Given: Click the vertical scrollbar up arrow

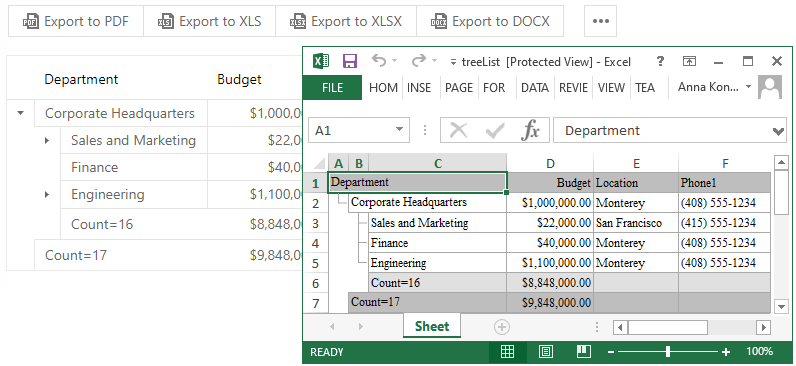Looking at the screenshot, I should [781, 162].
